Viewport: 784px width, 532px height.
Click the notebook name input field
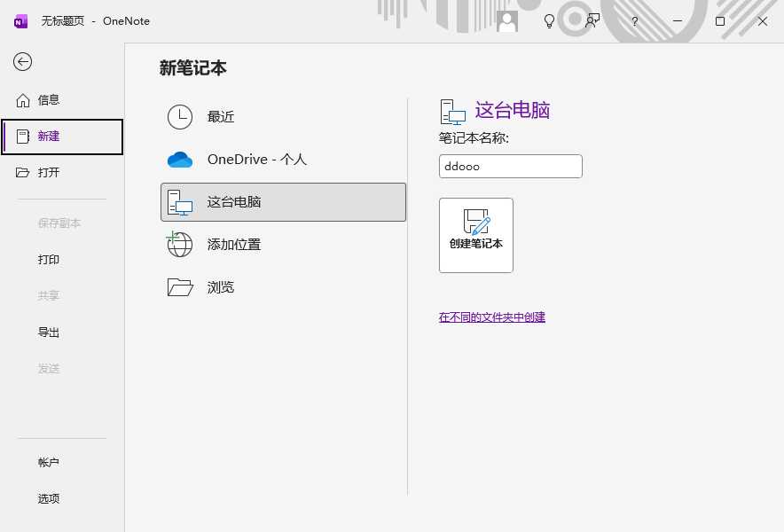511,166
